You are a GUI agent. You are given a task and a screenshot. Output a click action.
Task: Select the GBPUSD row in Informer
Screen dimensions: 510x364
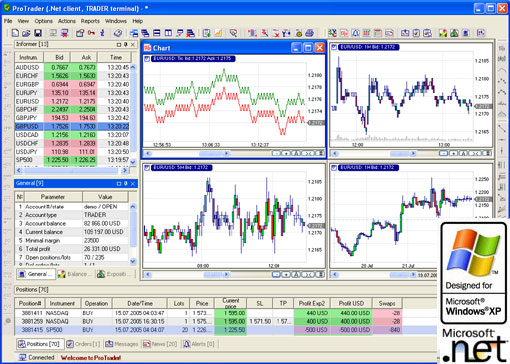pos(72,126)
